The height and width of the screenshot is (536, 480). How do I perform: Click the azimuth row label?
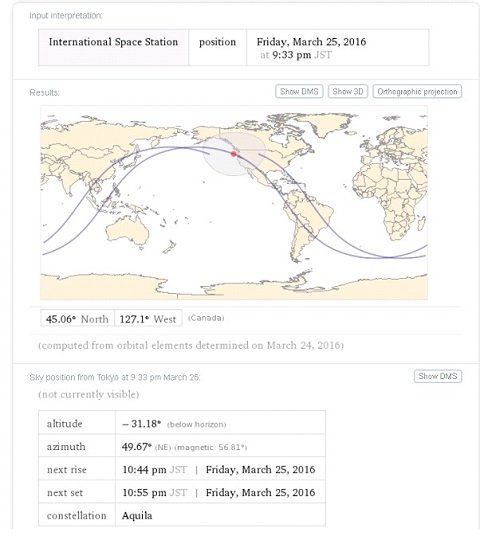pyautogui.click(x=66, y=447)
